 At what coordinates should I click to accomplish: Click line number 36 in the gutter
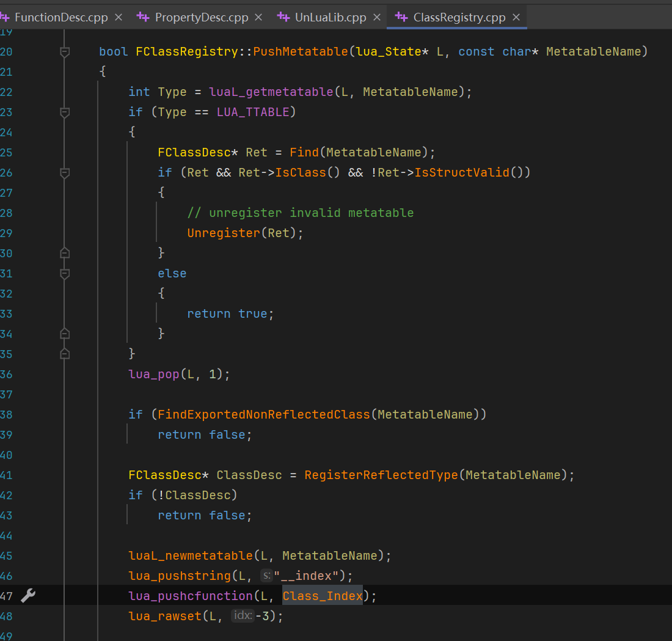tap(7, 374)
